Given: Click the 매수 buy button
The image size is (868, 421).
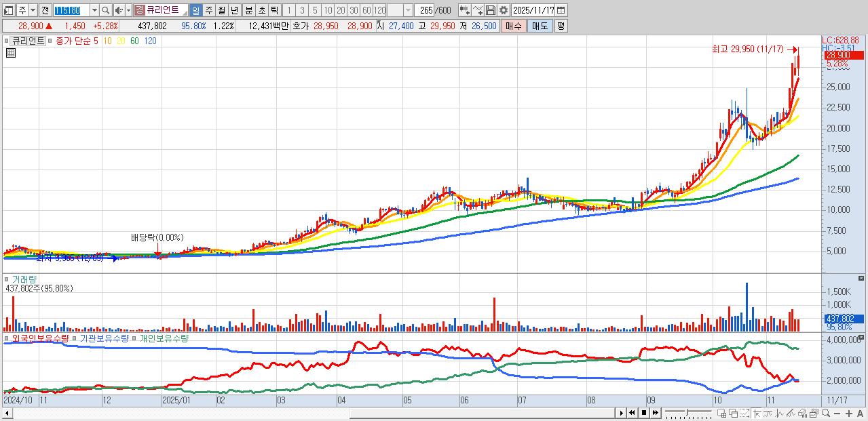Looking at the screenshot, I should (x=514, y=26).
